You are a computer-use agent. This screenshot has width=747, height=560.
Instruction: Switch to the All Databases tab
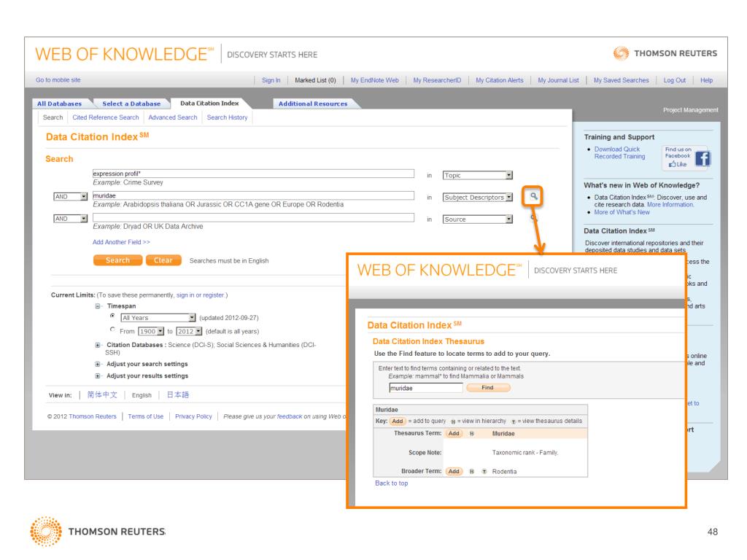tap(60, 104)
